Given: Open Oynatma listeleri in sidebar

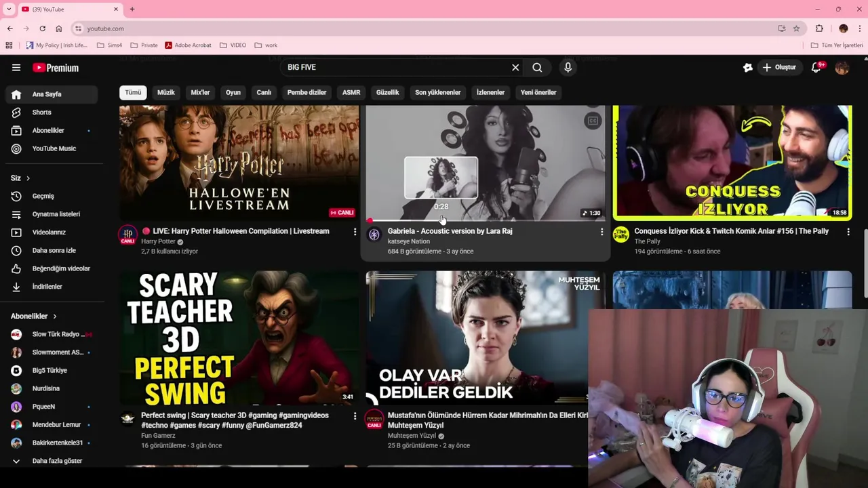Looking at the screenshot, I should click(52, 214).
